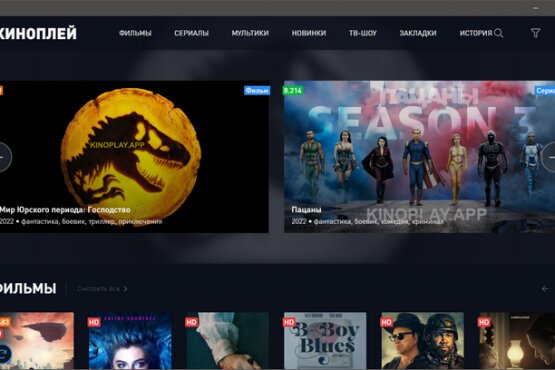Image resolution: width=555 pixels, height=370 pixels.
Task: Click the blue Фильм badge on Jurassic banner
Action: coord(257,91)
